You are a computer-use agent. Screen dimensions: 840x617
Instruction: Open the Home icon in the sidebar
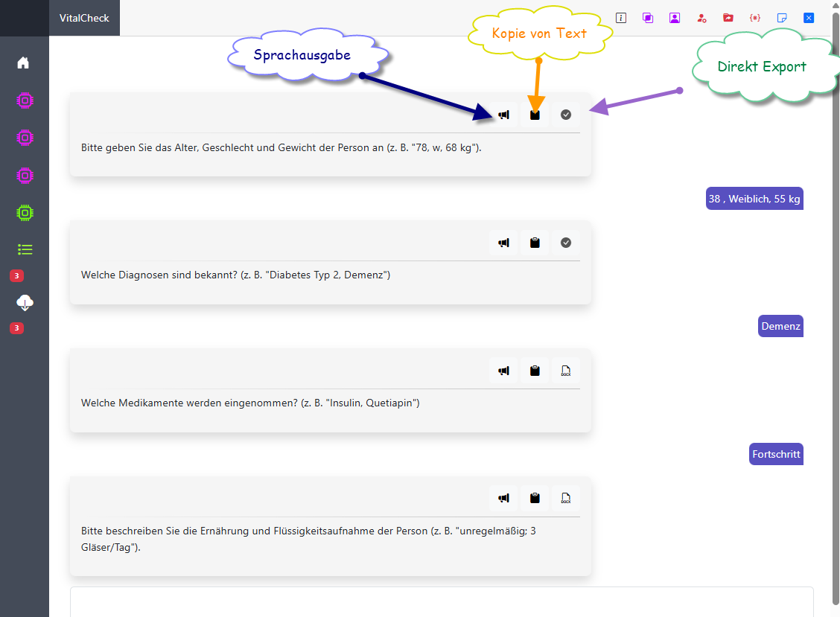click(x=24, y=63)
